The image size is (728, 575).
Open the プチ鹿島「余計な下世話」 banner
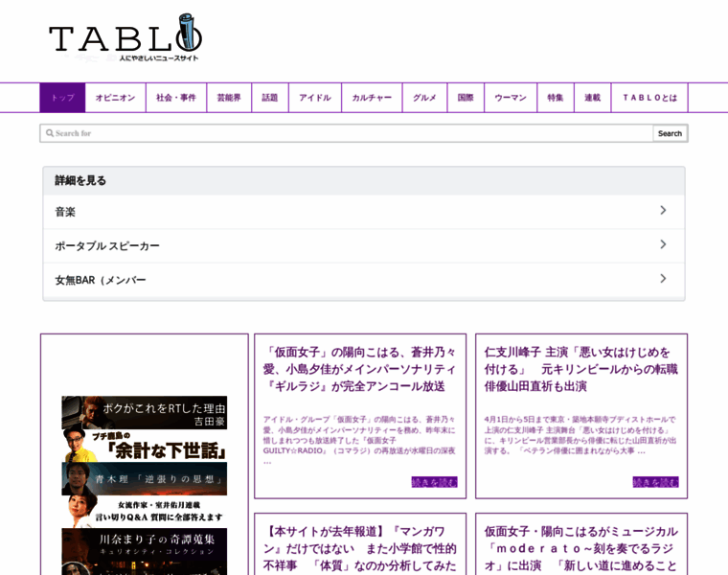[145, 446]
